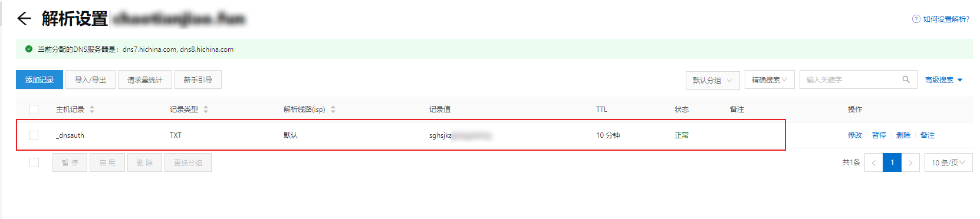Open the 精确搜索 search mode dropdown
Screen dimensions: 980x219
pos(769,79)
